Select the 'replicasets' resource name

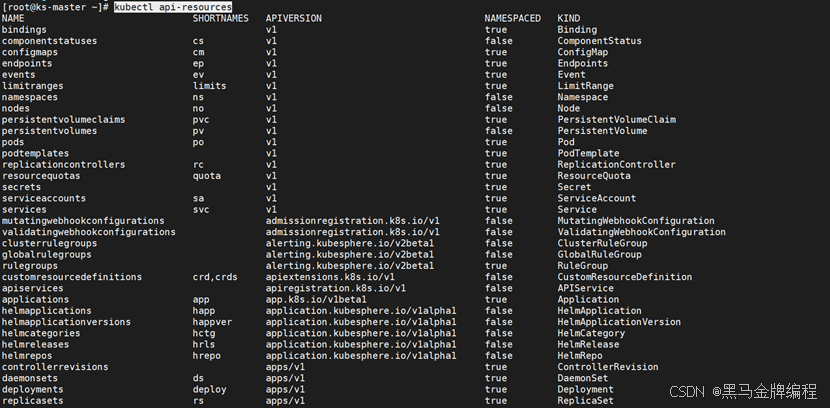32,401
